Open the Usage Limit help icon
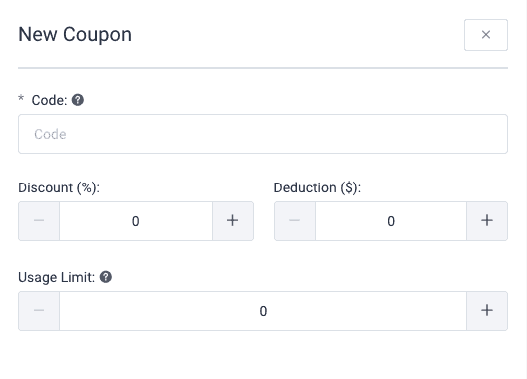Screen dimensions: 527x379 [x=106, y=277]
